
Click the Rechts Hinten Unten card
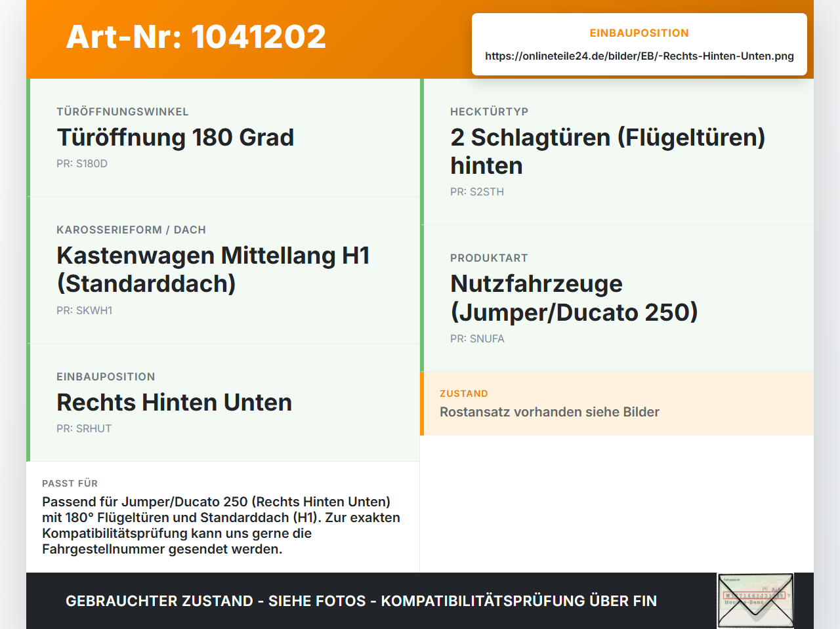click(x=223, y=403)
